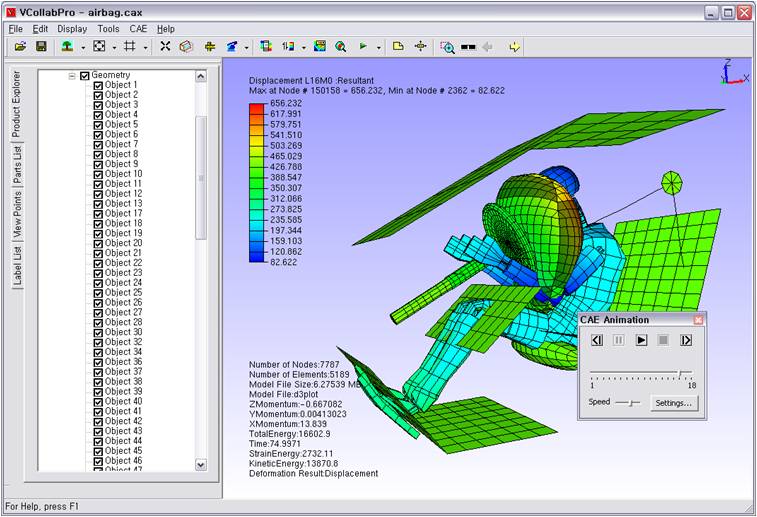Click tree scrollbar up arrow
Screen dimensions: 757x517
pos(201,76)
